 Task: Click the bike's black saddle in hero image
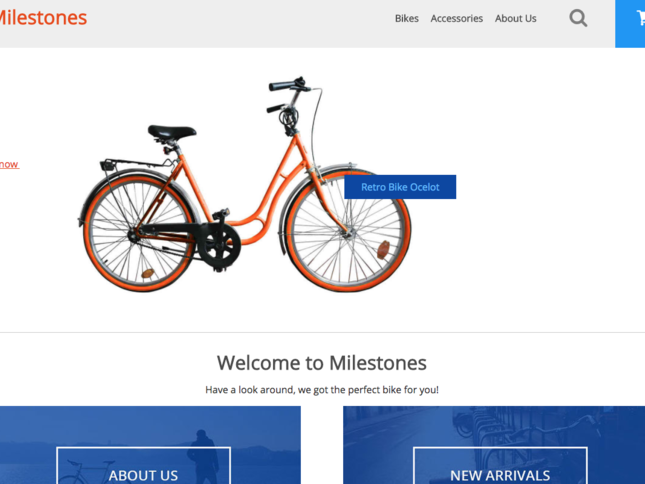click(172, 132)
